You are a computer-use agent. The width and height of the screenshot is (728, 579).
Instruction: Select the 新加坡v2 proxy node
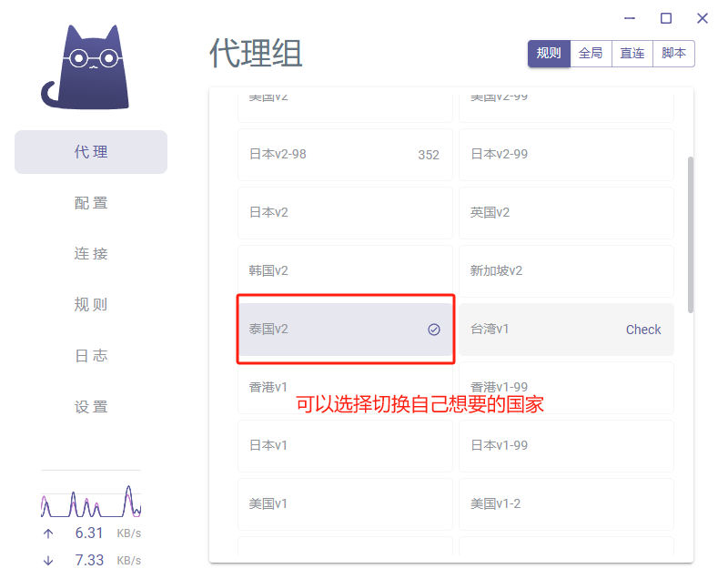tap(566, 271)
